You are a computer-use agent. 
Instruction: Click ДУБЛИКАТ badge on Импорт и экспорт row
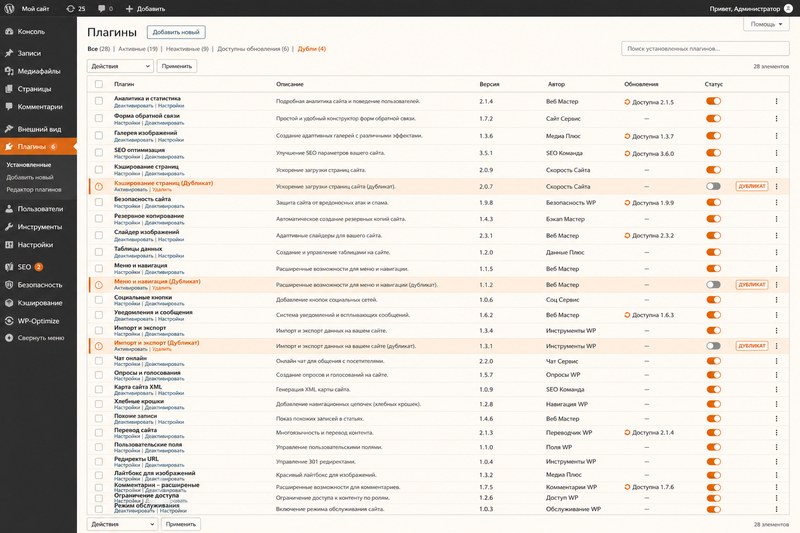[752, 346]
